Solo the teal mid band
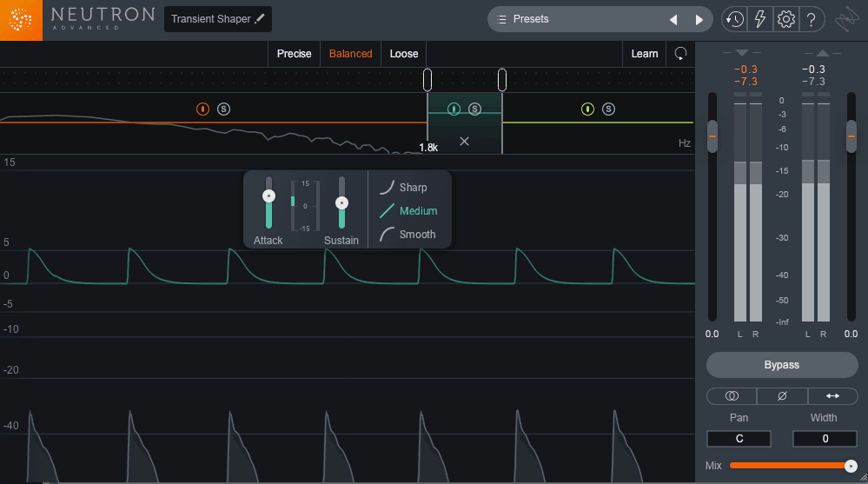 pyautogui.click(x=475, y=109)
